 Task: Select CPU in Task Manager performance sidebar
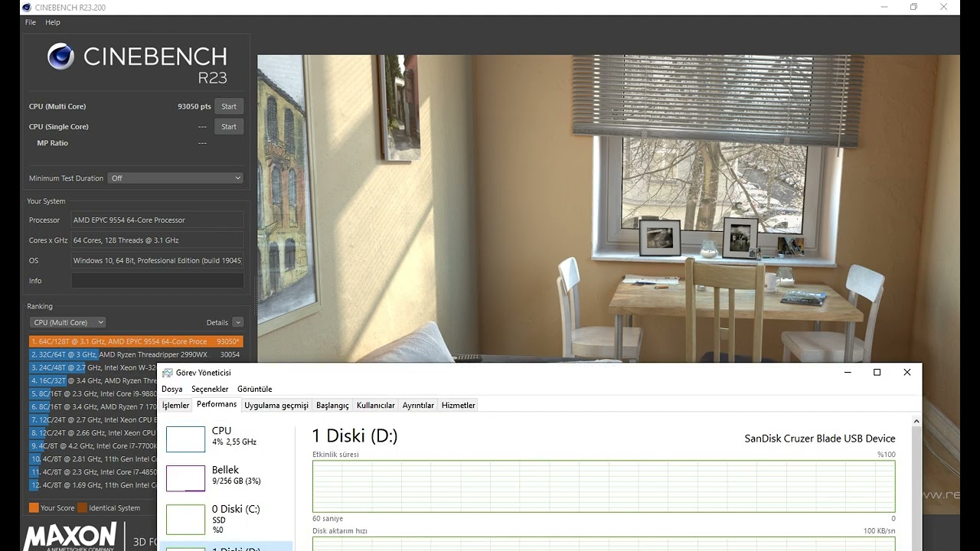point(227,439)
